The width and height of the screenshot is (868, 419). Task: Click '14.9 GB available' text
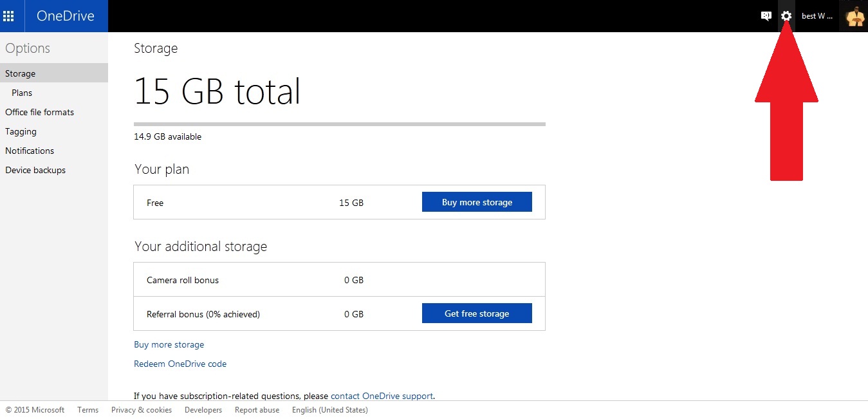point(167,136)
